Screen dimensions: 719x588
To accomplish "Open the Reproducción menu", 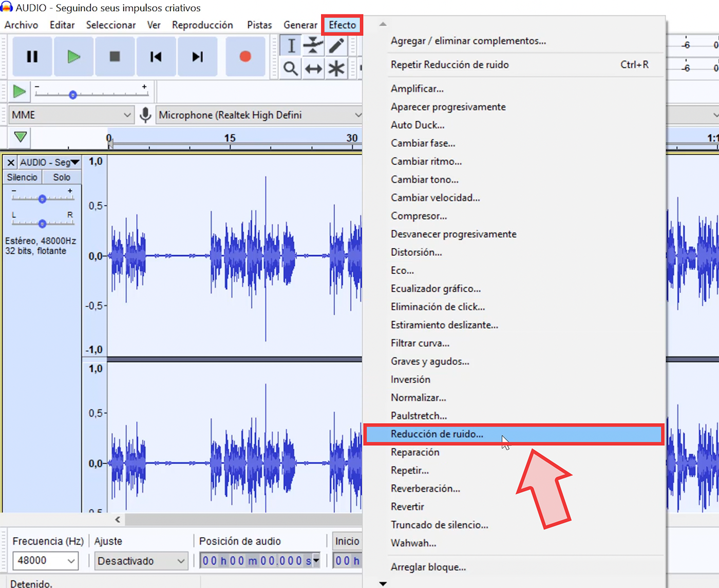I will (x=202, y=25).
